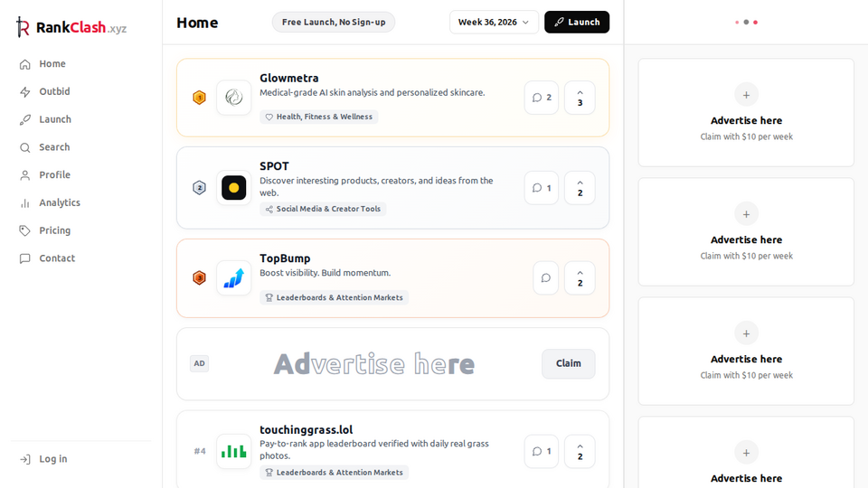
Task: Click plus icon in third Advertise here slot
Action: pyautogui.click(x=746, y=333)
